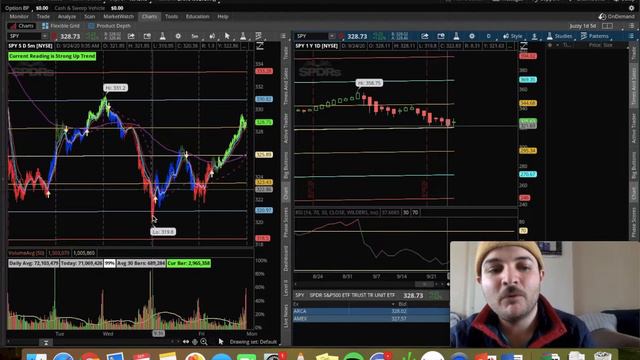Click the detach/snapshot icon on left chart
The image size is (640, 360).
coord(147,36)
